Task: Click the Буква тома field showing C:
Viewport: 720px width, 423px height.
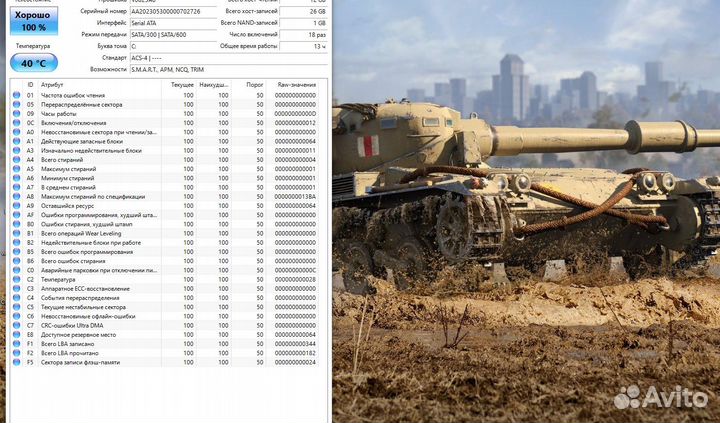Action: coord(173,46)
